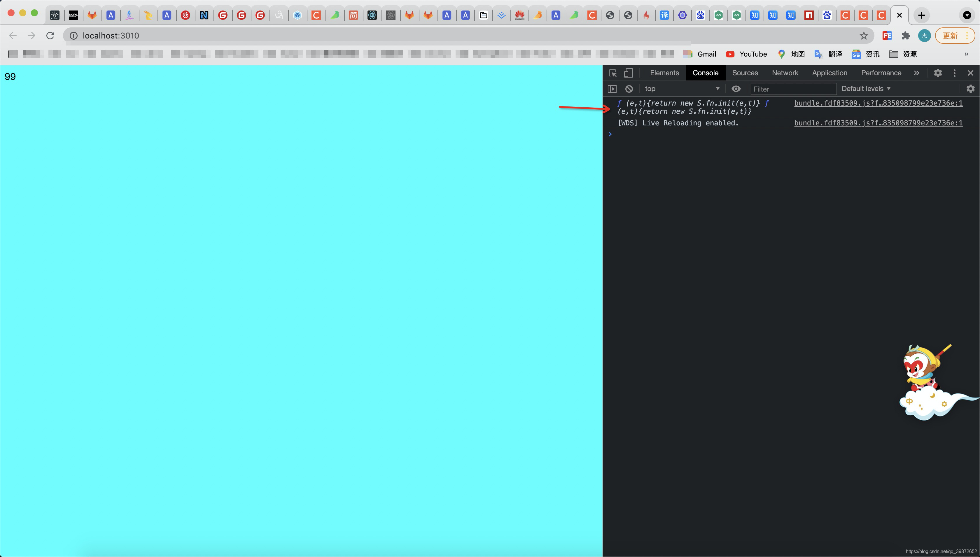Switch to the Notion tab
Image resolution: width=980 pixels, height=557 pixels.
coord(204,15)
